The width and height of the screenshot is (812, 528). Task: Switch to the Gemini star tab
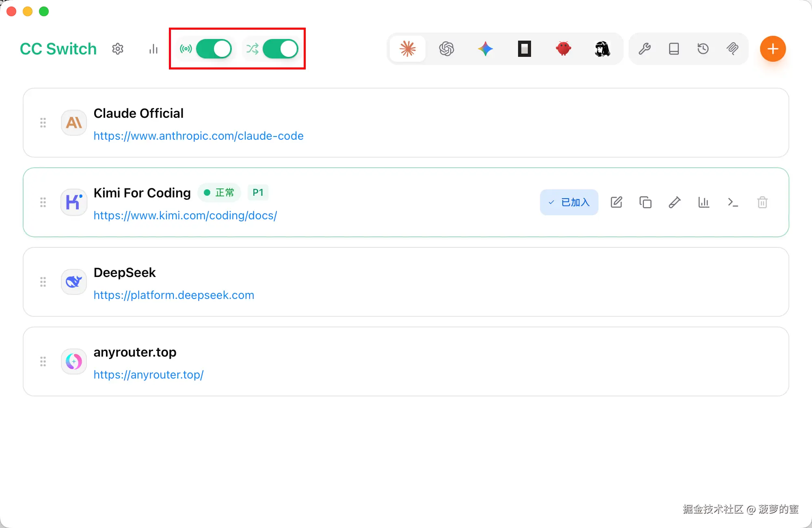485,49
